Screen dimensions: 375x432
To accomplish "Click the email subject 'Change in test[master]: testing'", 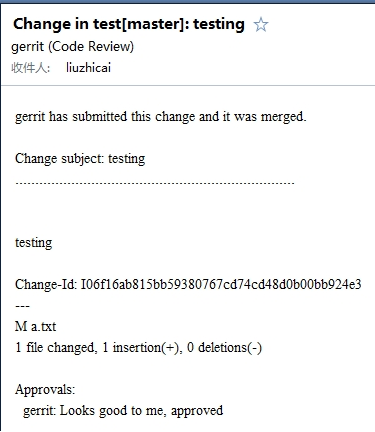I will [129, 24].
